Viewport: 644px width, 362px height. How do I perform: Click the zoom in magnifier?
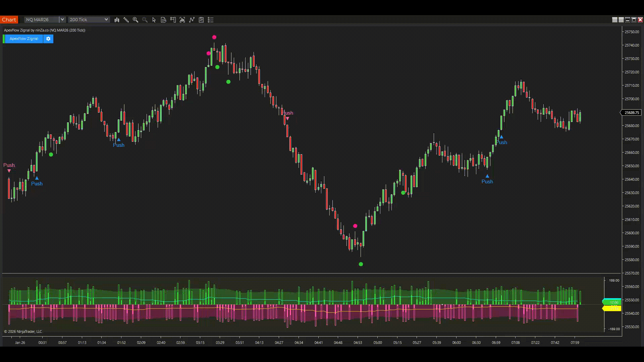coord(136,20)
